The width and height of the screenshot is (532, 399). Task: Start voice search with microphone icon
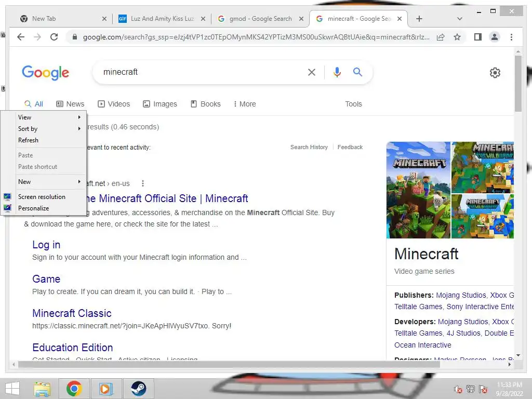point(337,72)
